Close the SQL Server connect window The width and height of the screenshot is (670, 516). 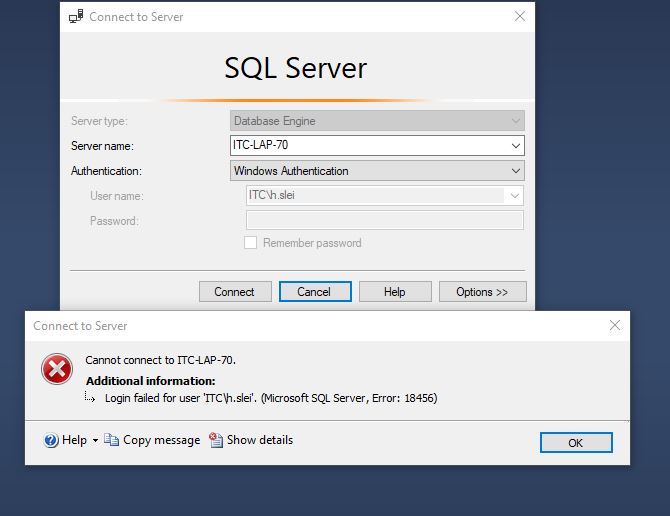click(x=520, y=16)
